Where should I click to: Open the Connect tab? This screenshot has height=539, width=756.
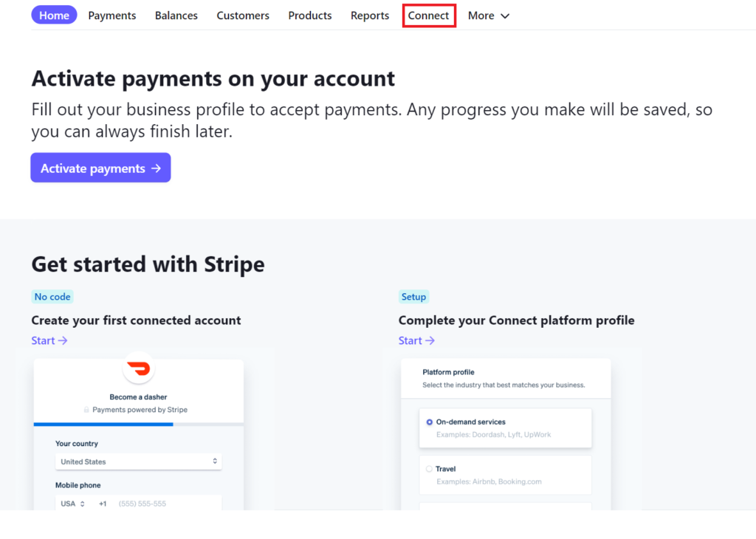pyautogui.click(x=429, y=15)
